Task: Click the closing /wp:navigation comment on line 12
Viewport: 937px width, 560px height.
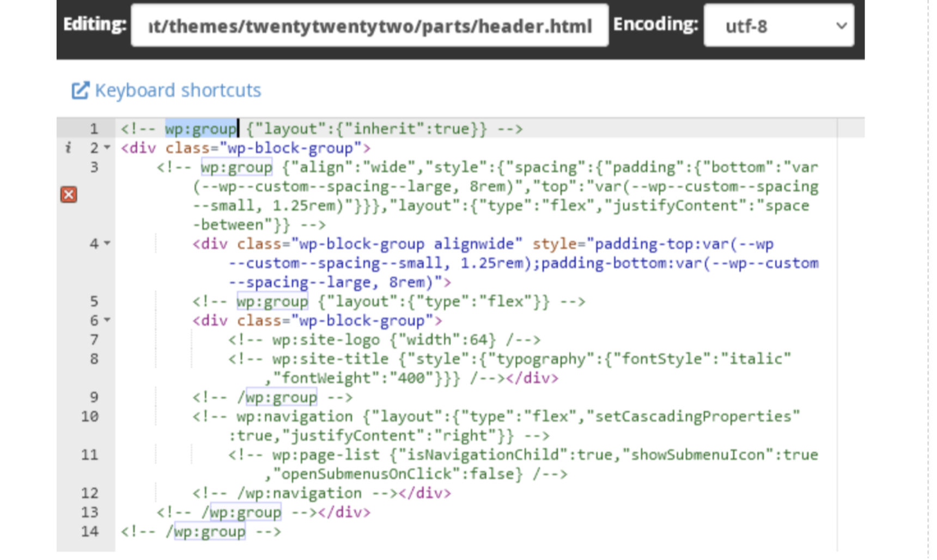Action: pyautogui.click(x=300, y=493)
